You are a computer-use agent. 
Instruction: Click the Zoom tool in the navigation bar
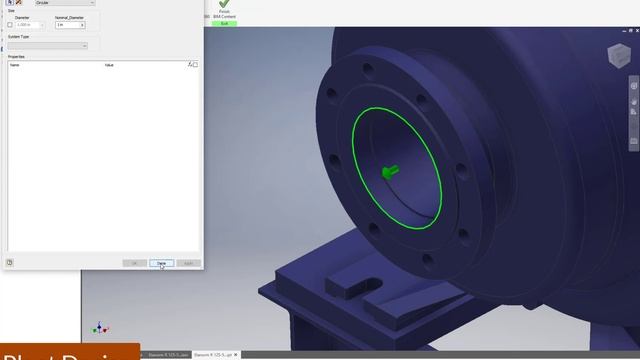(x=634, y=112)
